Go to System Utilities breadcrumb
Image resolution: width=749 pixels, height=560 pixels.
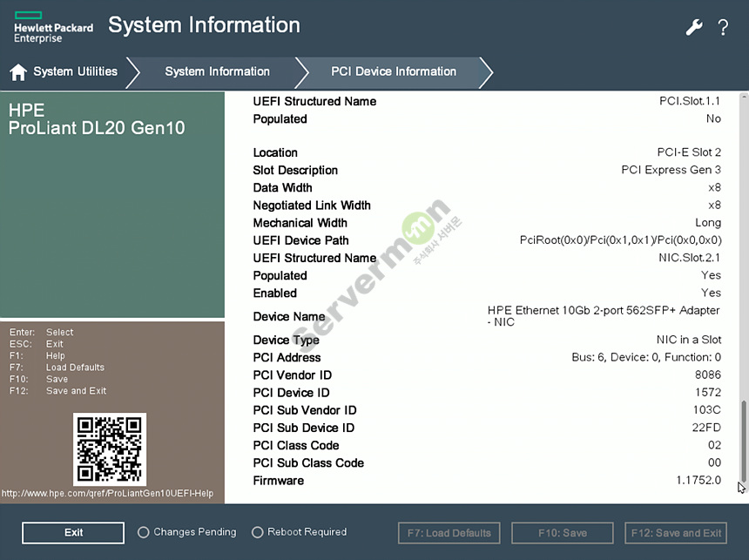tap(75, 71)
